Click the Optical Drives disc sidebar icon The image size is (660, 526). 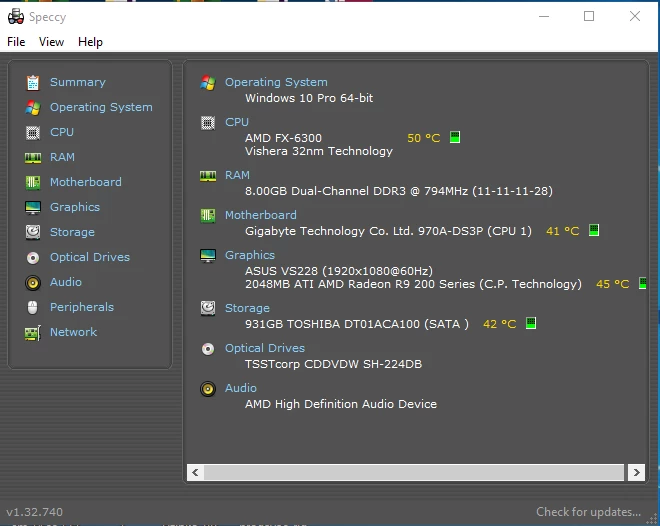(33, 258)
